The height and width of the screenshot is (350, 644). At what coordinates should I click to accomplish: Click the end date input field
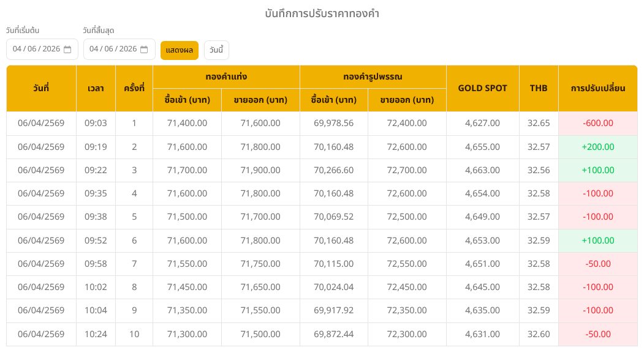[113, 50]
